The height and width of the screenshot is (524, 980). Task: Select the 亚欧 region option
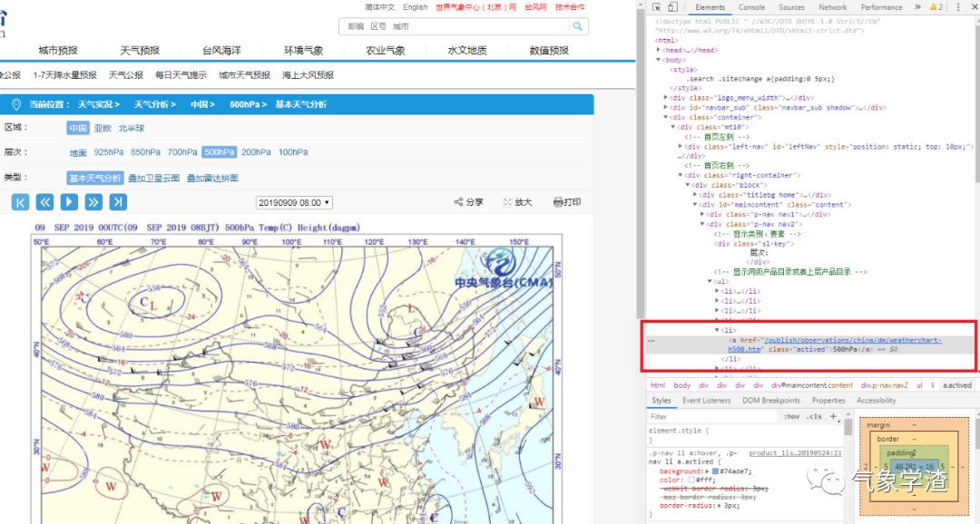click(103, 128)
